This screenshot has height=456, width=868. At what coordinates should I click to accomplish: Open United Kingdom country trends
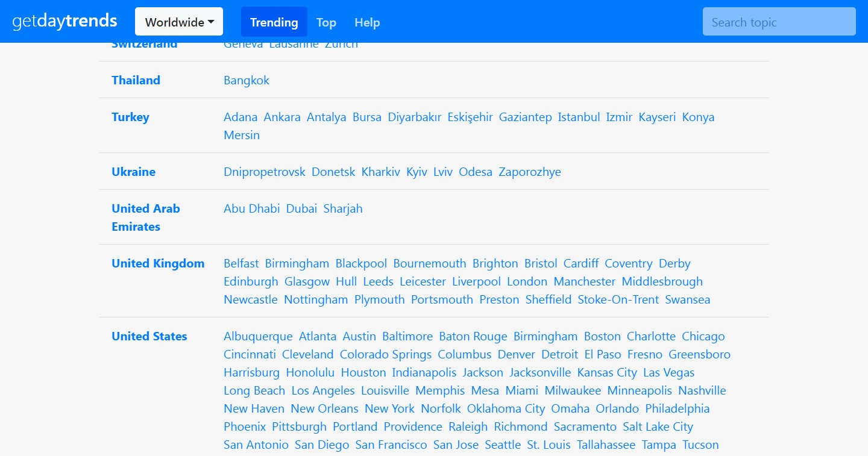[x=158, y=263]
